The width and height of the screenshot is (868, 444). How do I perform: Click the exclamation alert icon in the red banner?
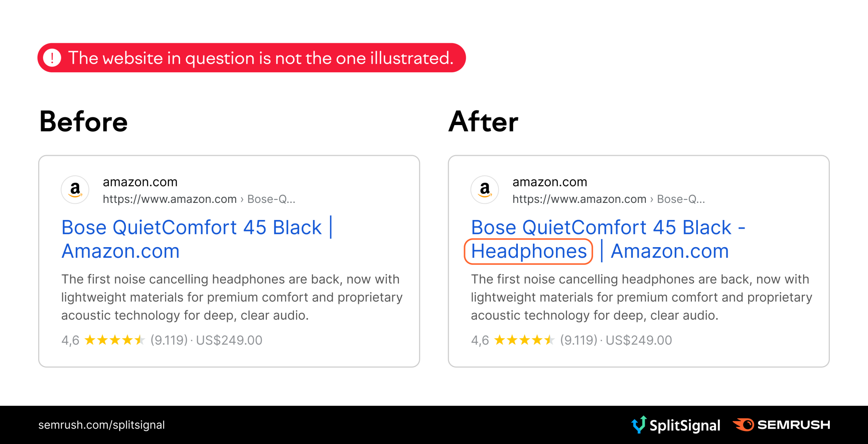point(52,58)
